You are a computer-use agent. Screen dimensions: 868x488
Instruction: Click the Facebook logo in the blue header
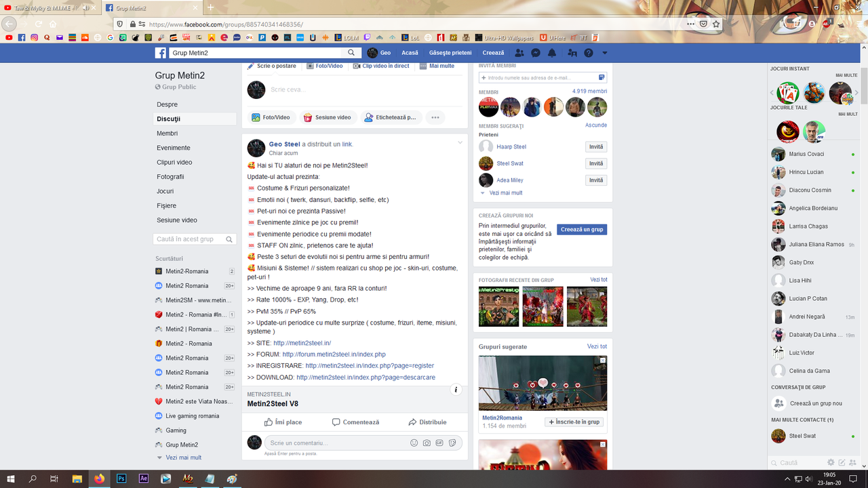161,53
